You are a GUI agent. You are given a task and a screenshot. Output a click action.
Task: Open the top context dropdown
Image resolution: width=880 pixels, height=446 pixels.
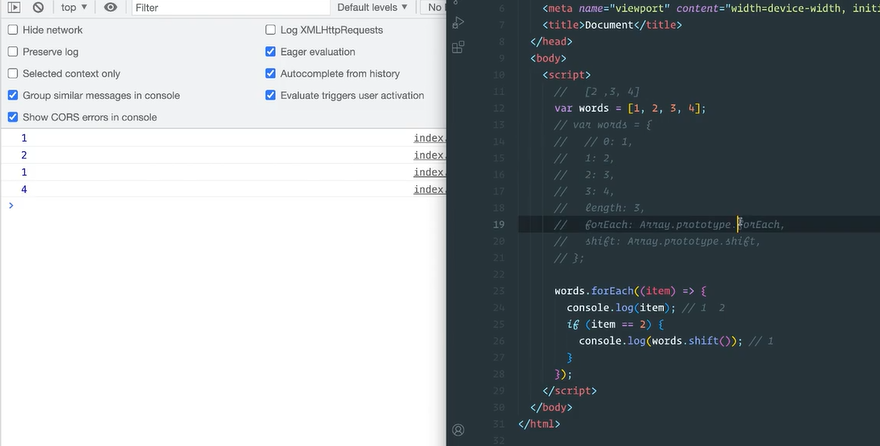[x=74, y=7]
